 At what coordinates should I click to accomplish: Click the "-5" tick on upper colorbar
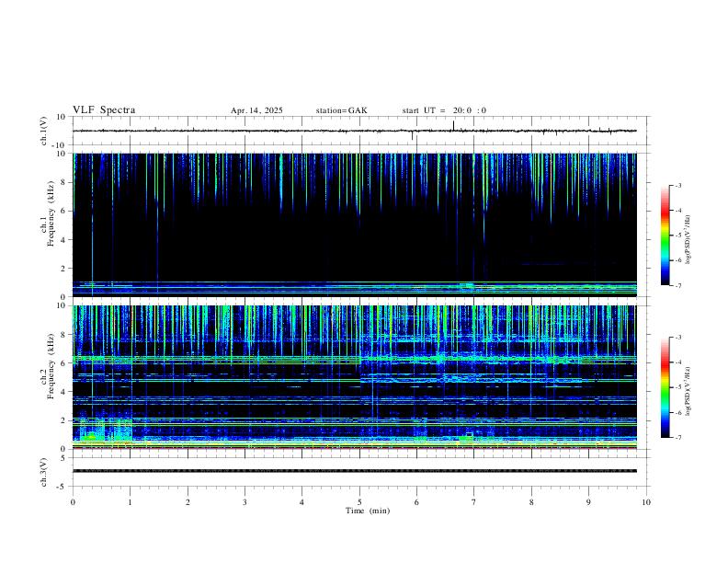pos(678,236)
